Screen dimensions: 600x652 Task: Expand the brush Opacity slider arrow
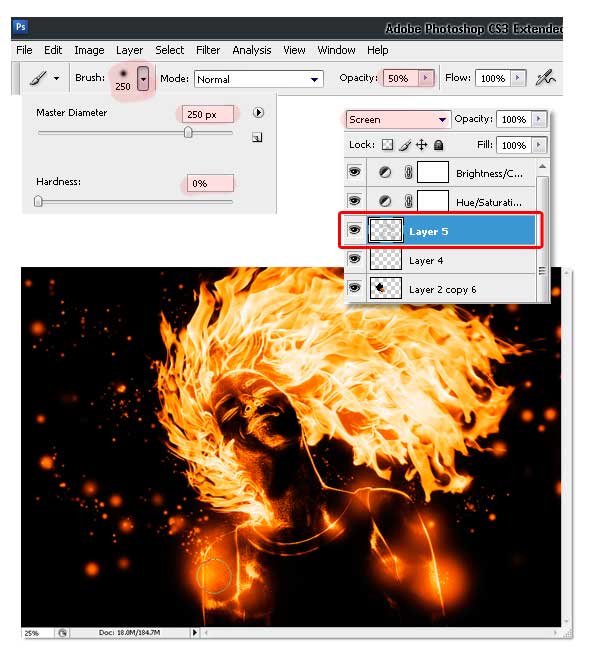click(427, 78)
